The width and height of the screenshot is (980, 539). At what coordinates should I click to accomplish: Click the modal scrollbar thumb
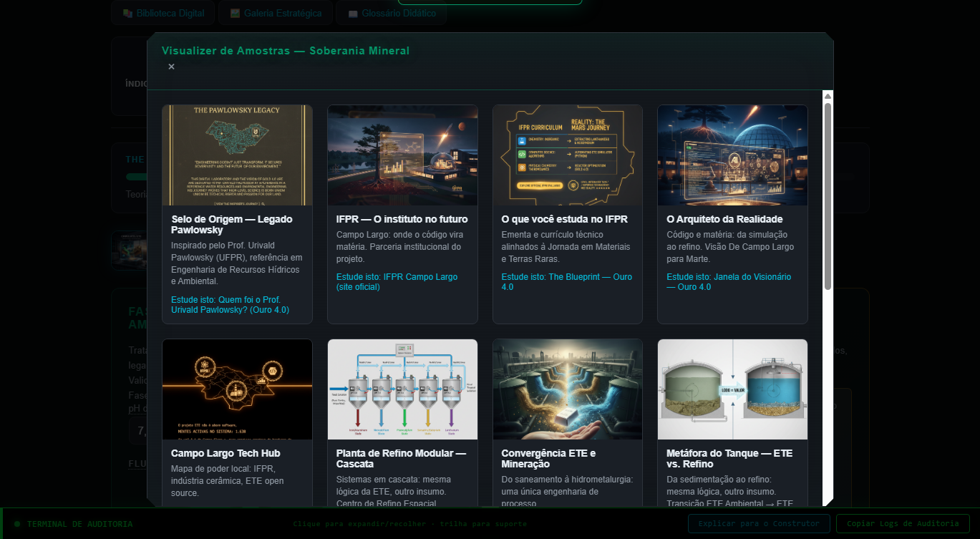coord(828,195)
